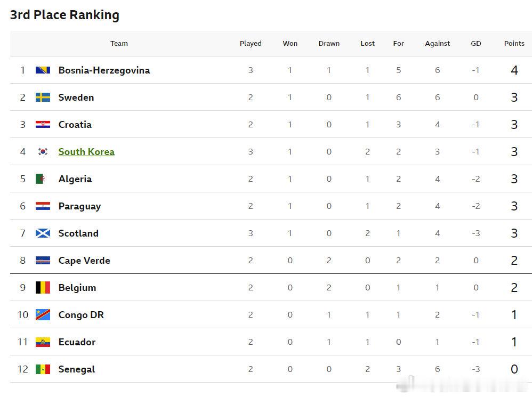The width and height of the screenshot is (532, 397).
Task: Click the Ecuador flag icon
Action: 43,342
